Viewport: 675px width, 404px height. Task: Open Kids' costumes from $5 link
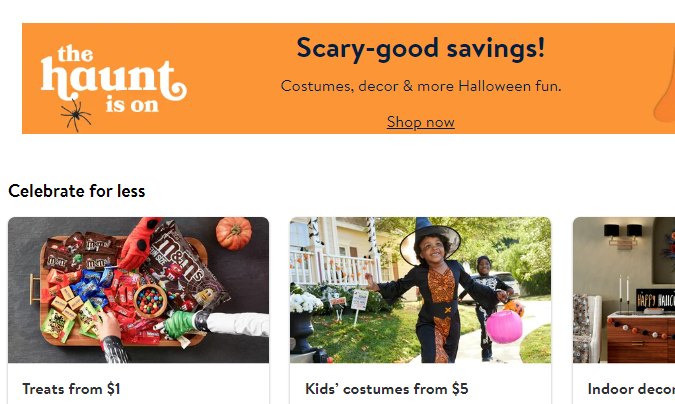[386, 388]
